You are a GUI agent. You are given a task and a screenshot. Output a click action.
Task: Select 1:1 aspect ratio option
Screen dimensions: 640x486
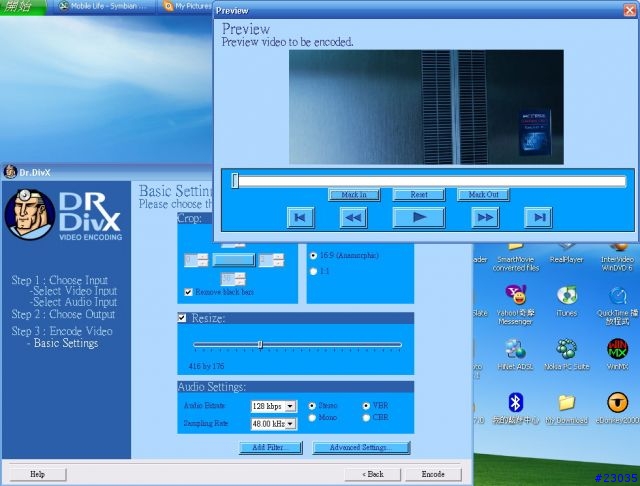313,271
